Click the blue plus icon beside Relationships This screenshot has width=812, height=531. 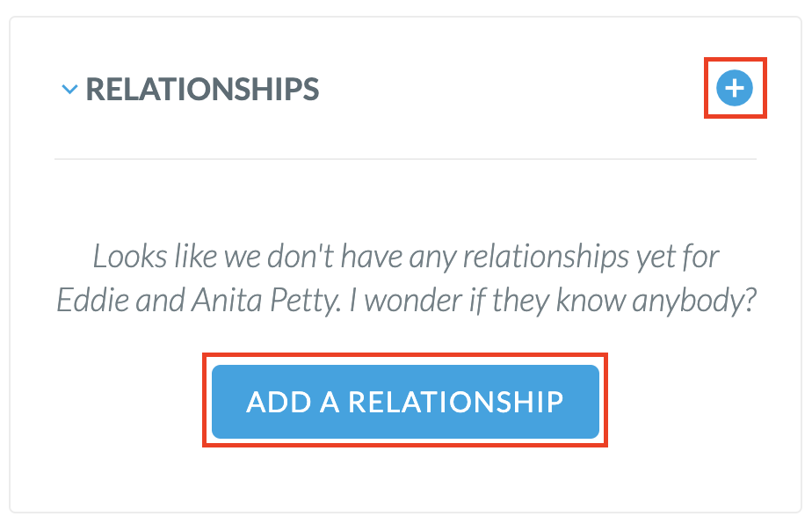click(x=735, y=88)
